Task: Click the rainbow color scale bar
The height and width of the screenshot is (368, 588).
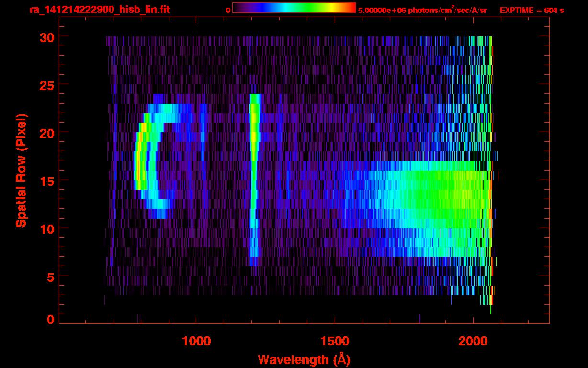Action: click(294, 8)
